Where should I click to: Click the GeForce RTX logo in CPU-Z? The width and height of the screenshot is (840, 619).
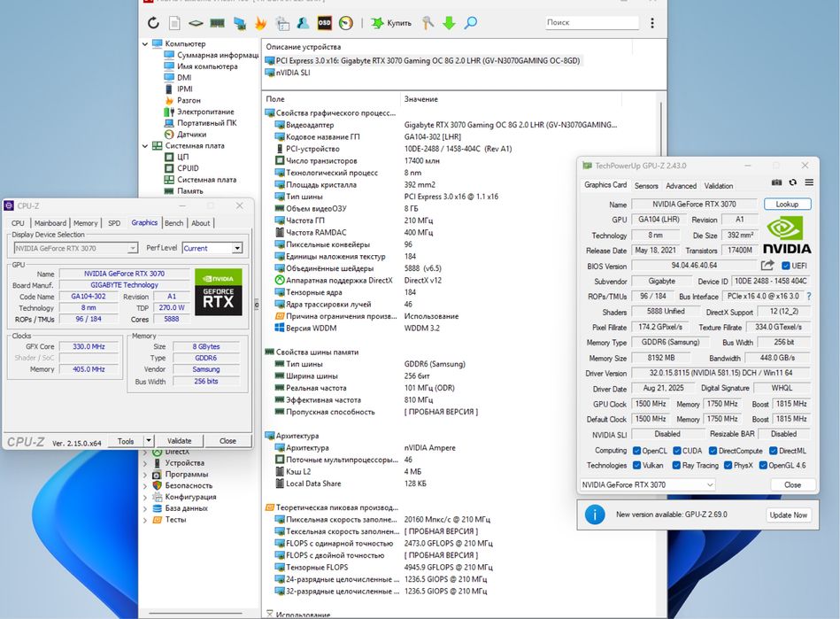219,292
